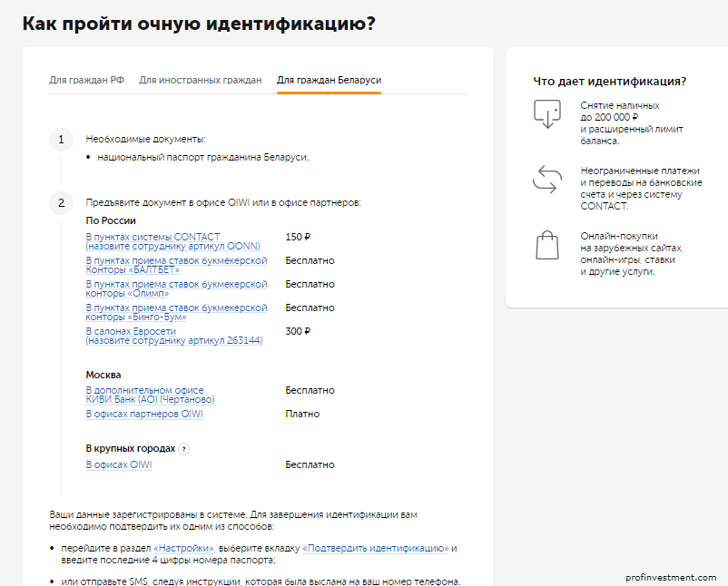Screen dimensions: 728x586
Task: Click the Предъявите документ в офисе QIWI text
Action: pos(223,203)
